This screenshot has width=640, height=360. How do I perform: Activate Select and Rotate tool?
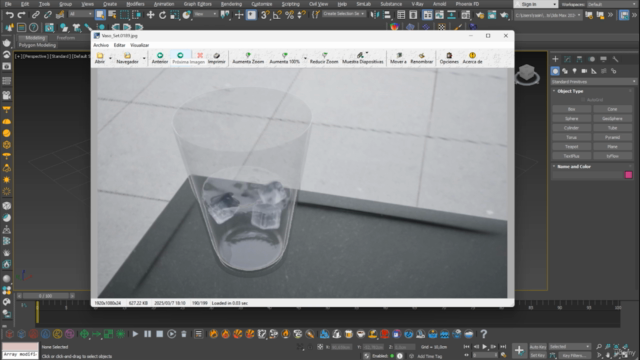[x=162, y=15]
